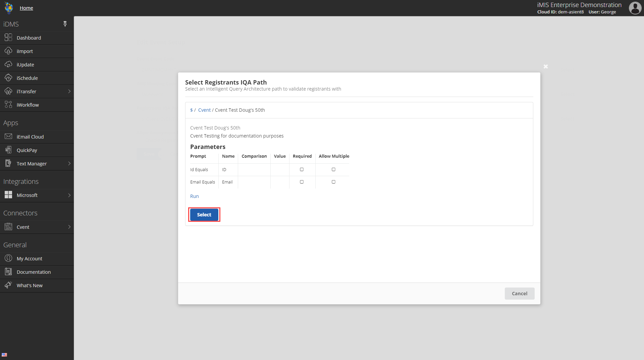Enable Allow Multiple for Email Equals
The height and width of the screenshot is (360, 644).
(x=333, y=182)
